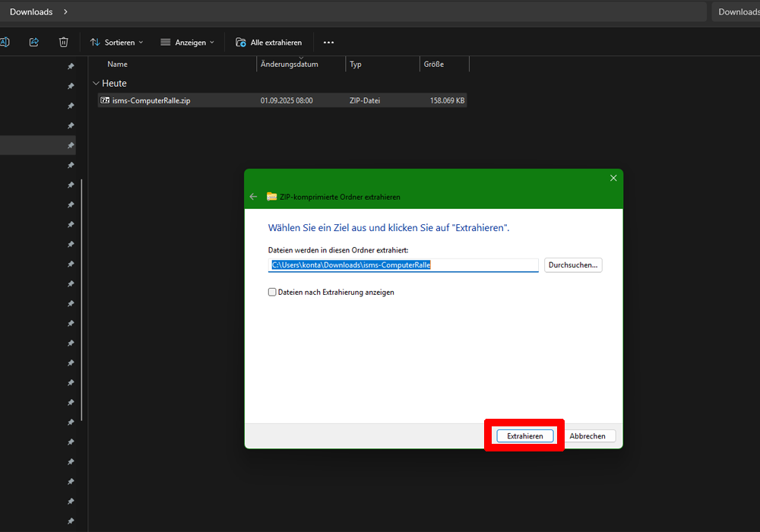
Task: Enable 'Dateien nach Extrahierung anzeigen' checkbox
Action: [272, 292]
